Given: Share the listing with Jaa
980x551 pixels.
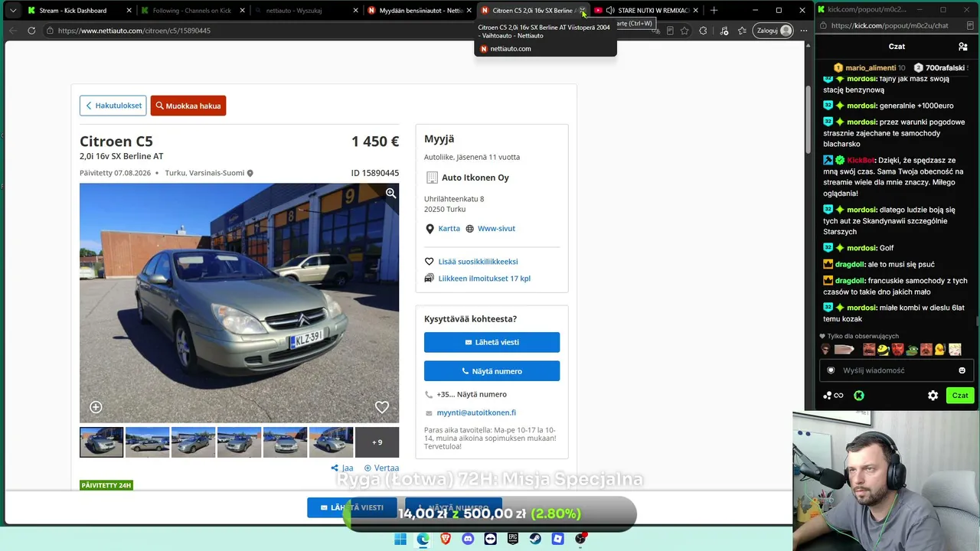Looking at the screenshot, I should 342,468.
